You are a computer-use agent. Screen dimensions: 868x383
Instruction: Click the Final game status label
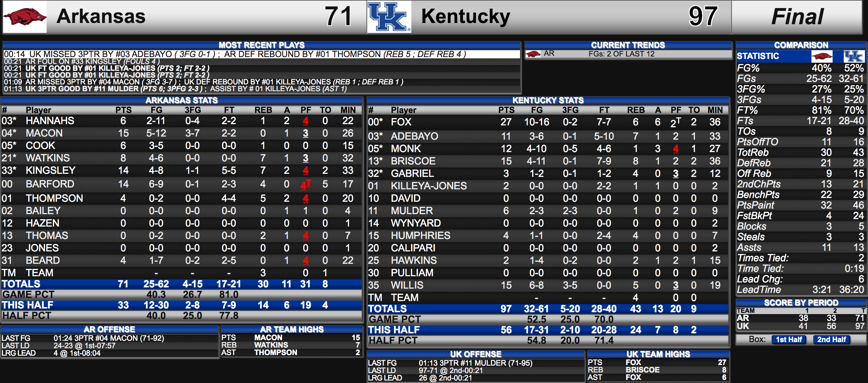coord(797,16)
